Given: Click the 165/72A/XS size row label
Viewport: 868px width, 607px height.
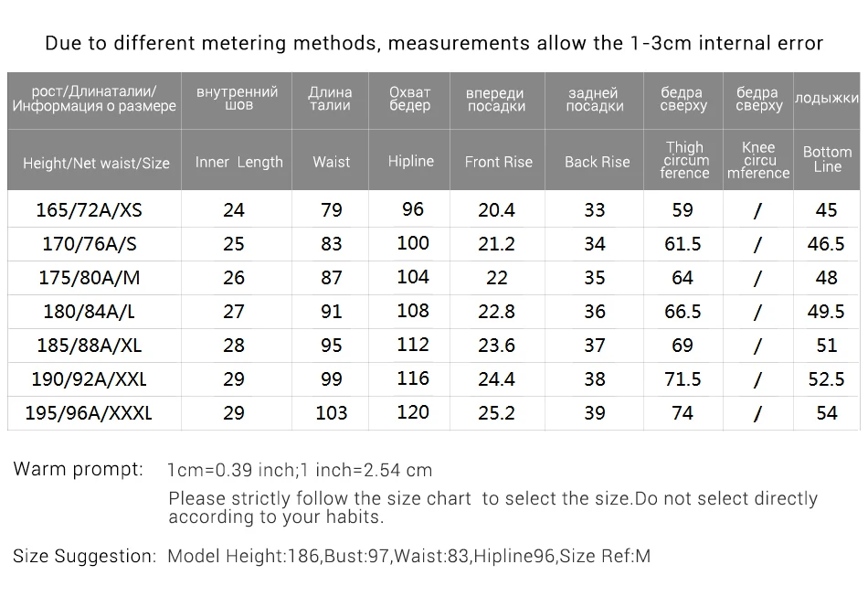Looking at the screenshot, I should pyautogui.click(x=90, y=210).
